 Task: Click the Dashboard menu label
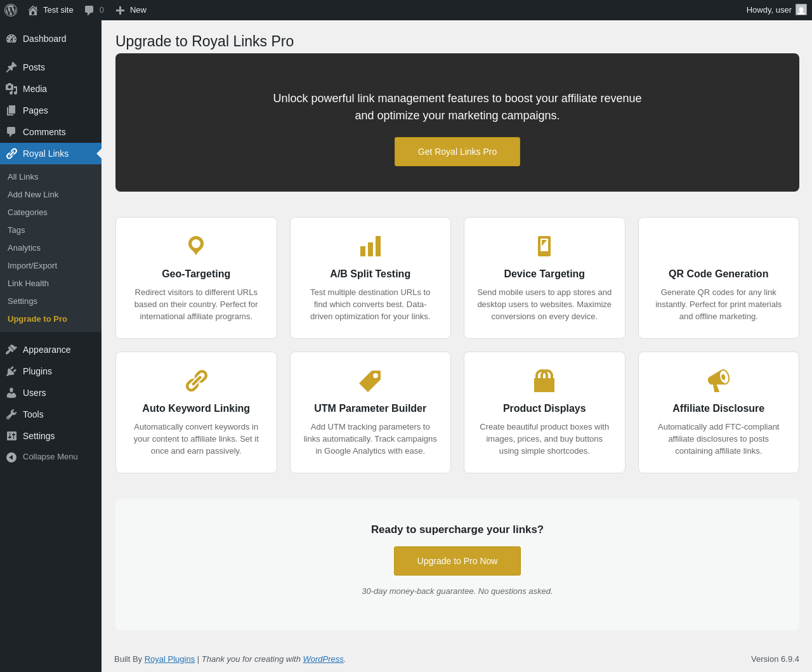pyautogui.click(x=44, y=39)
